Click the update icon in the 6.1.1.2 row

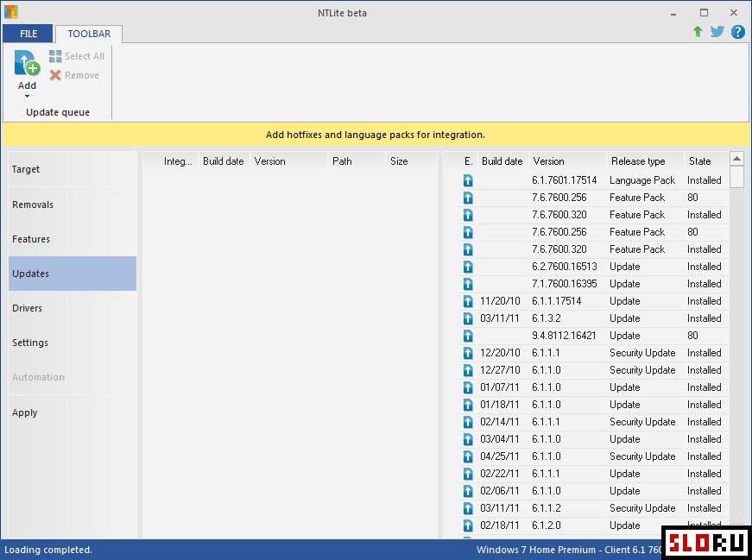468,508
